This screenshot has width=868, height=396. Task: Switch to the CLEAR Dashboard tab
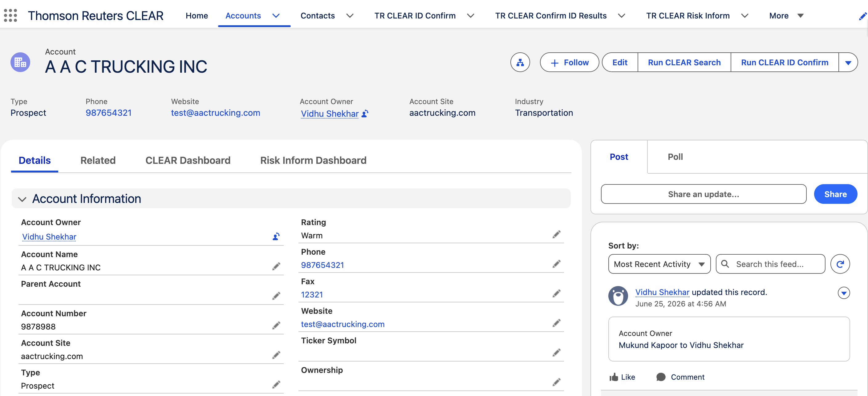tap(188, 160)
